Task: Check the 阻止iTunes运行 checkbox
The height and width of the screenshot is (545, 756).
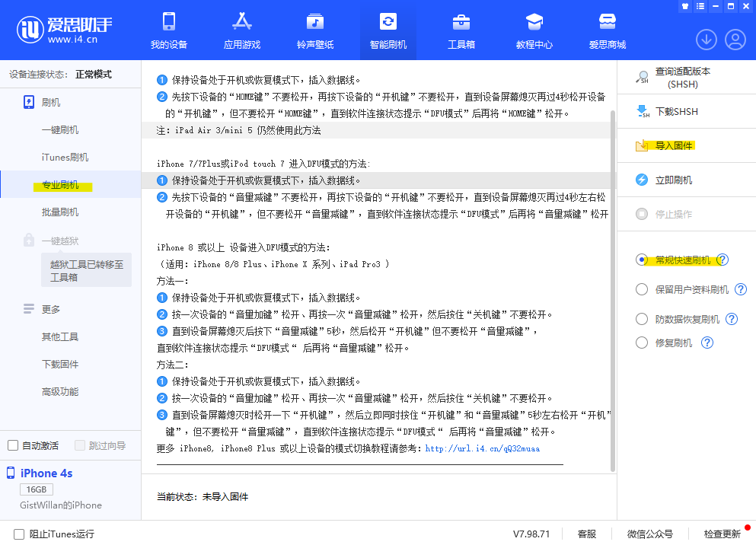Action: click(x=19, y=534)
